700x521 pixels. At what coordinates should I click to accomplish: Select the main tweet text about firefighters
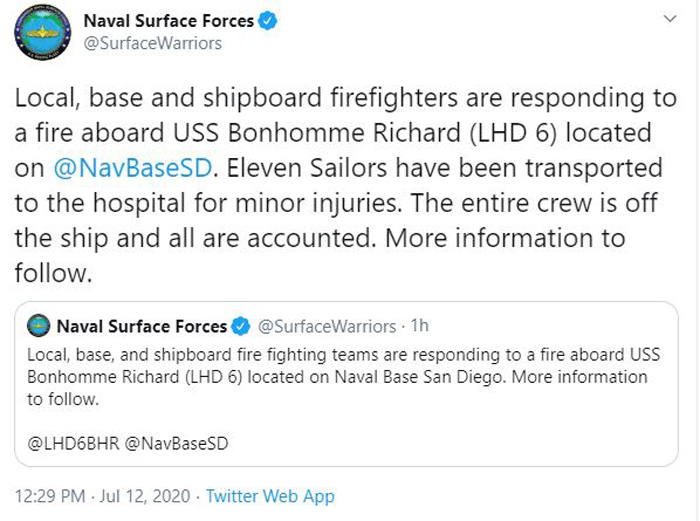pyautogui.click(x=346, y=185)
